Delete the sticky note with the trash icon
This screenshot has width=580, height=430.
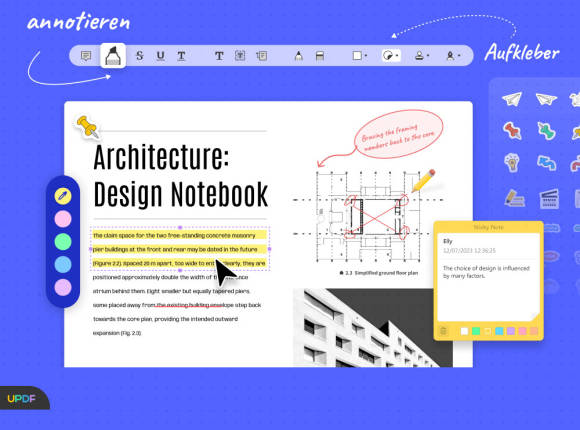[443, 331]
